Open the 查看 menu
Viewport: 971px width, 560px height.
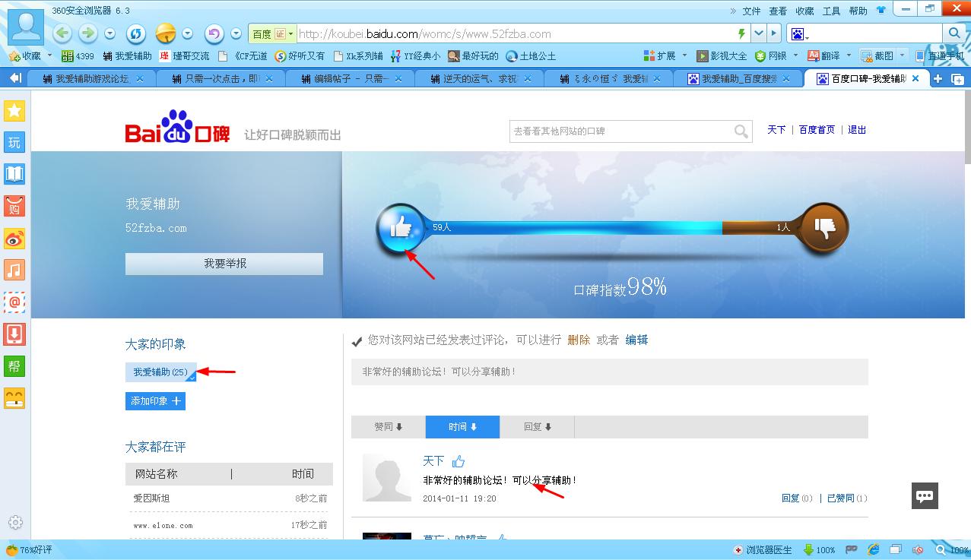click(778, 11)
